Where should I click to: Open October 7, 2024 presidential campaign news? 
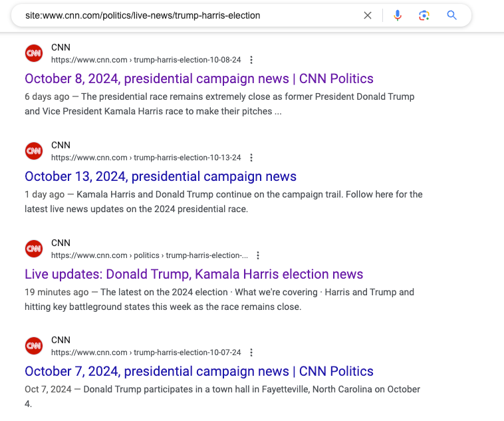(x=199, y=372)
